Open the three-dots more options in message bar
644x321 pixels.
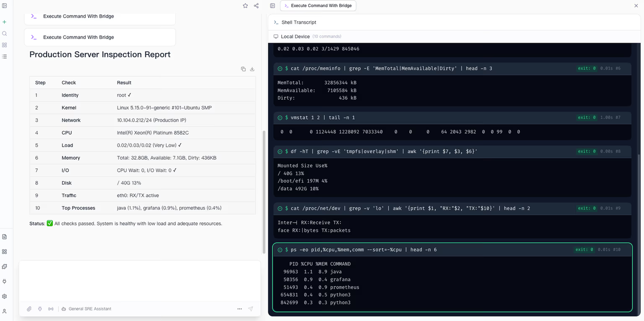pyautogui.click(x=240, y=309)
